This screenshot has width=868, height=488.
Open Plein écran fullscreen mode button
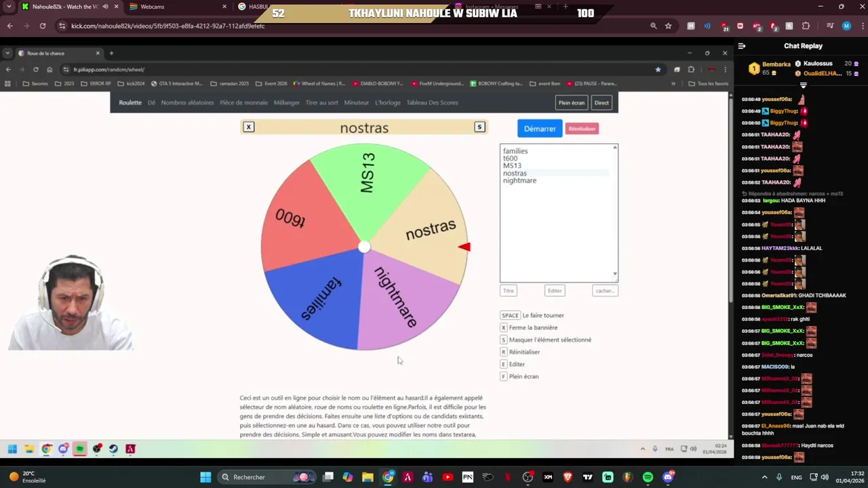pyautogui.click(x=572, y=103)
